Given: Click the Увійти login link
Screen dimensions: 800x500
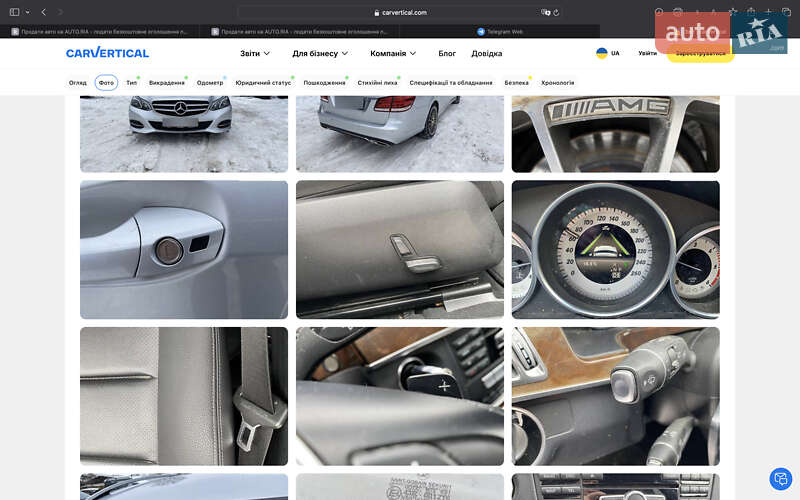Looking at the screenshot, I should (648, 53).
